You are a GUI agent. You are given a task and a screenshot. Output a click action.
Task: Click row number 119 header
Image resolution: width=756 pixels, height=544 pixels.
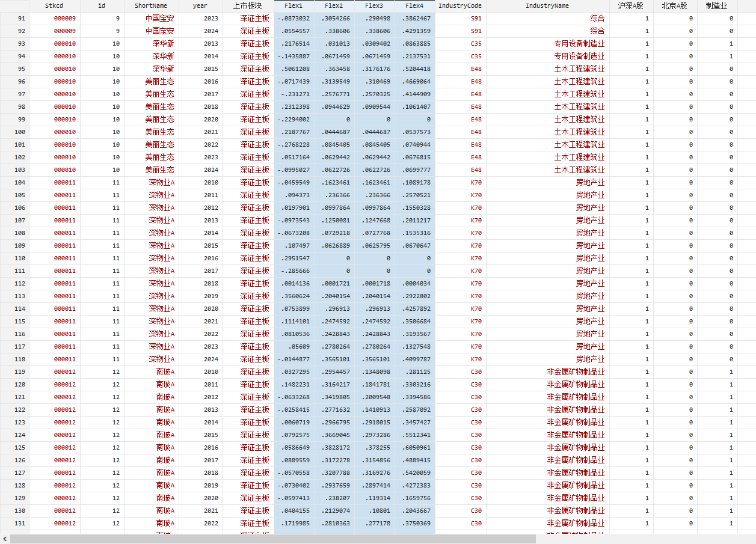(14, 371)
